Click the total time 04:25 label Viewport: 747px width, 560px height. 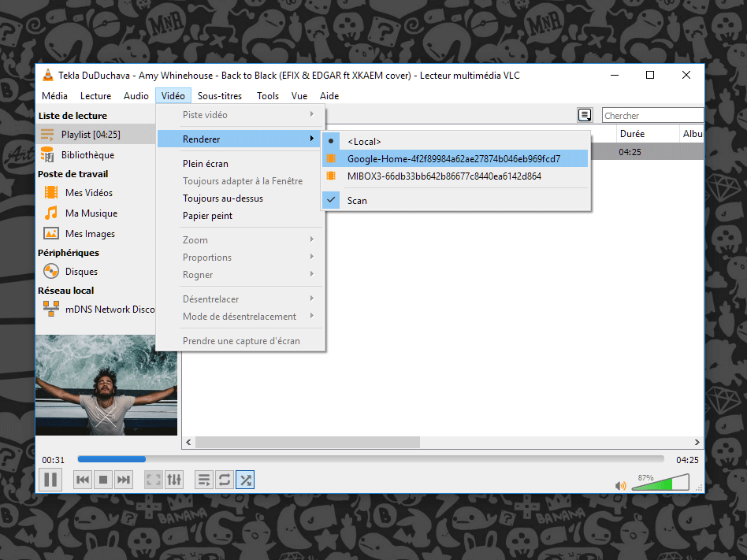(x=687, y=460)
